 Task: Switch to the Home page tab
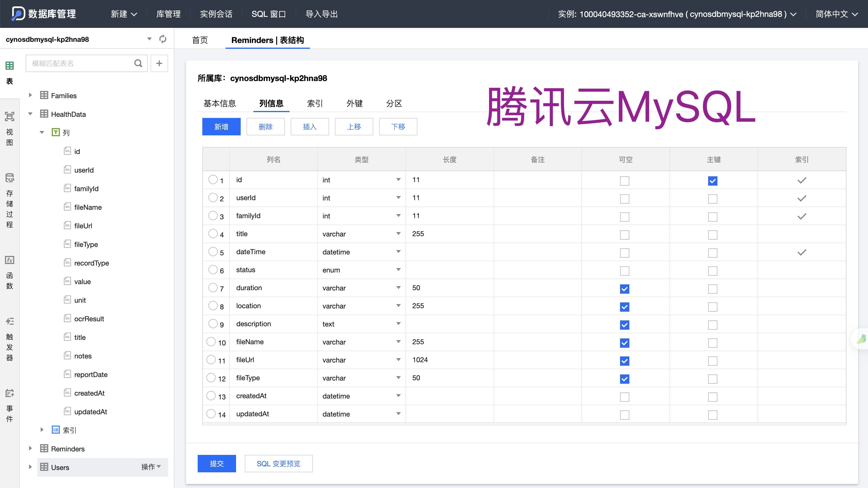click(x=200, y=40)
